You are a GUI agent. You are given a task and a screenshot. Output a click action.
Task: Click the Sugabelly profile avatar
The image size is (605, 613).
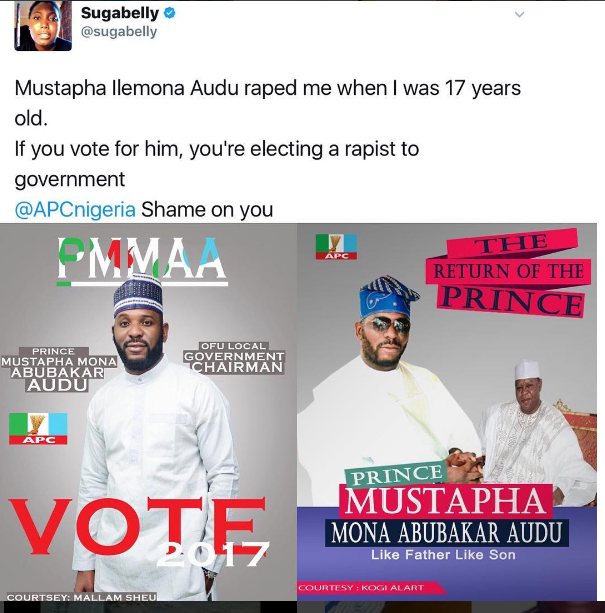pos(43,25)
